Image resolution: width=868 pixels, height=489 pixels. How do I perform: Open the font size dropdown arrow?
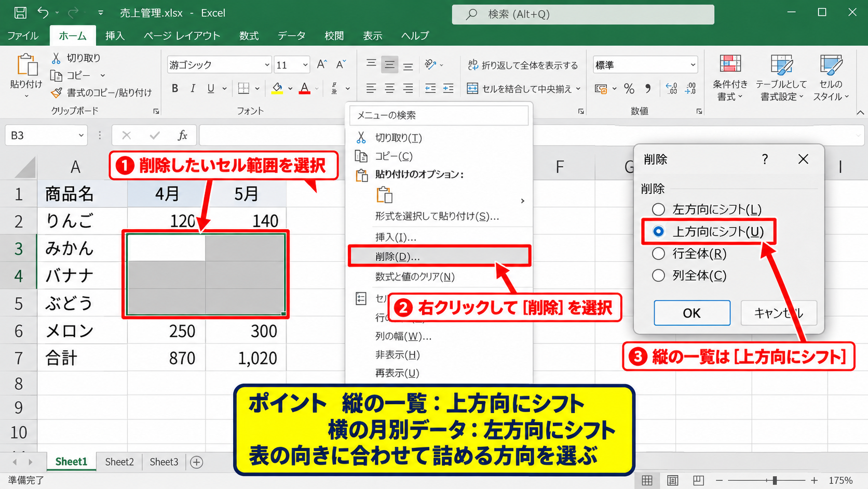(x=305, y=65)
